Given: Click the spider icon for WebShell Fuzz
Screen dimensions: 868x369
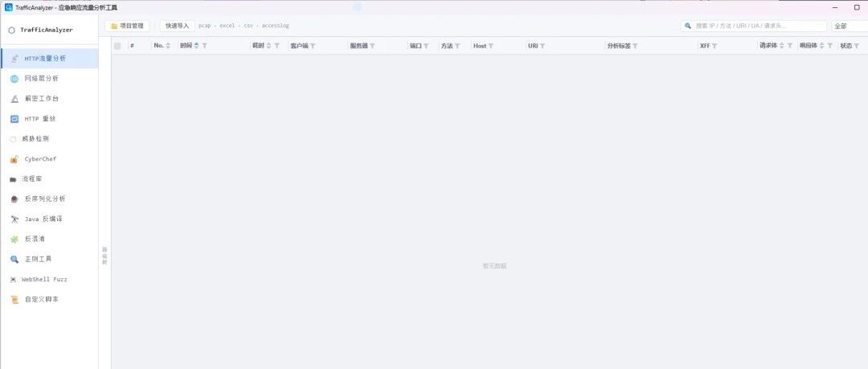Looking at the screenshot, I should (13, 280).
